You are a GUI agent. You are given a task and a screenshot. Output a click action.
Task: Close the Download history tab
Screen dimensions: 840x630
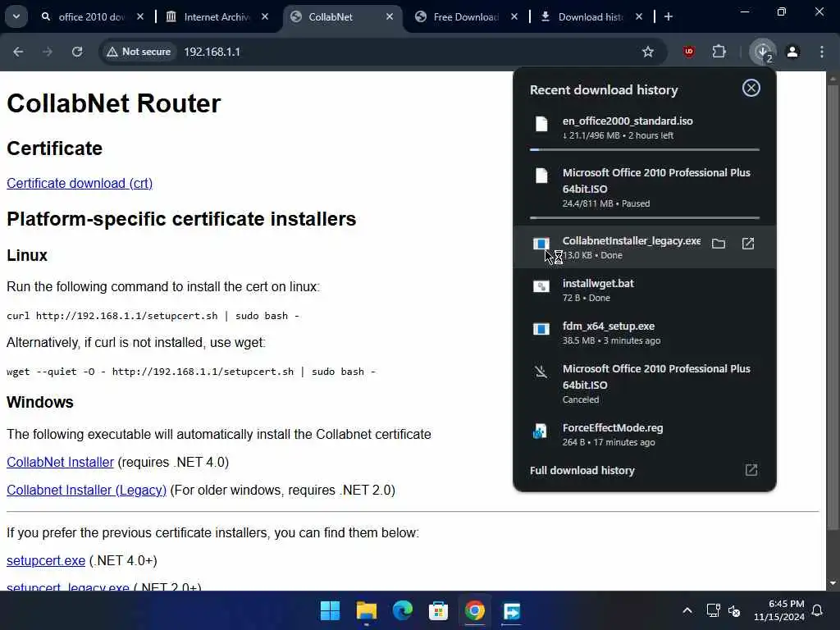638,16
